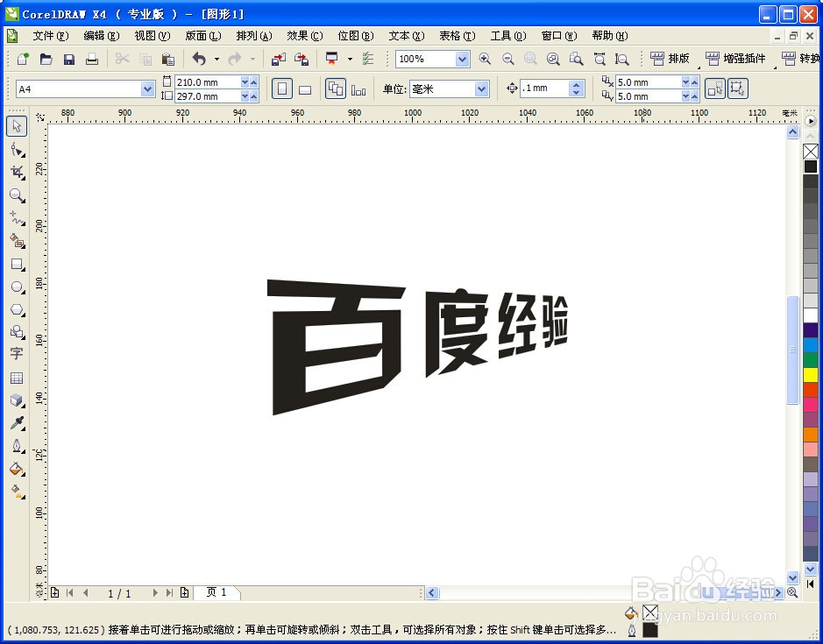Click the 排版 plugin button
The width and height of the screenshot is (823, 644).
[x=670, y=59]
